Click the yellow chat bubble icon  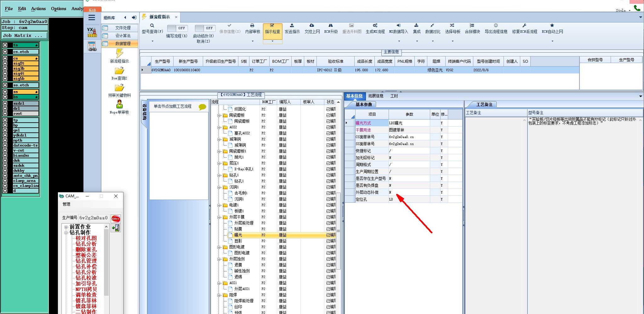click(202, 107)
